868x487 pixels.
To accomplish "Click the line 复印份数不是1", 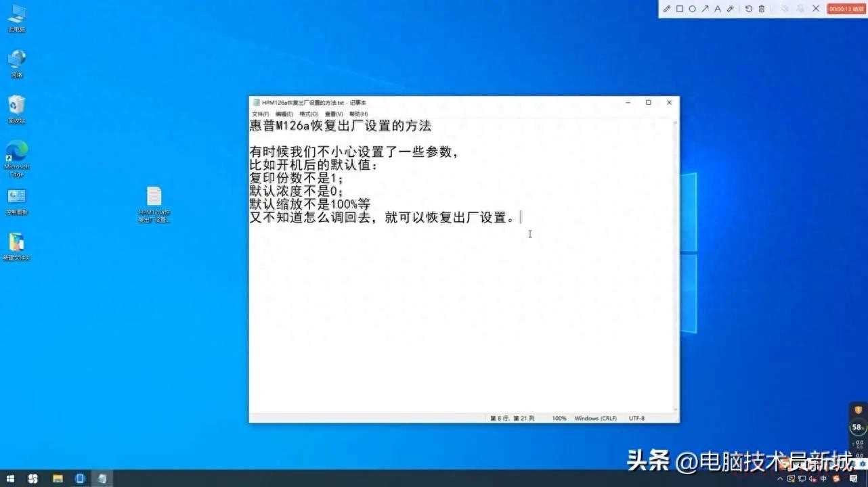I will [297, 178].
